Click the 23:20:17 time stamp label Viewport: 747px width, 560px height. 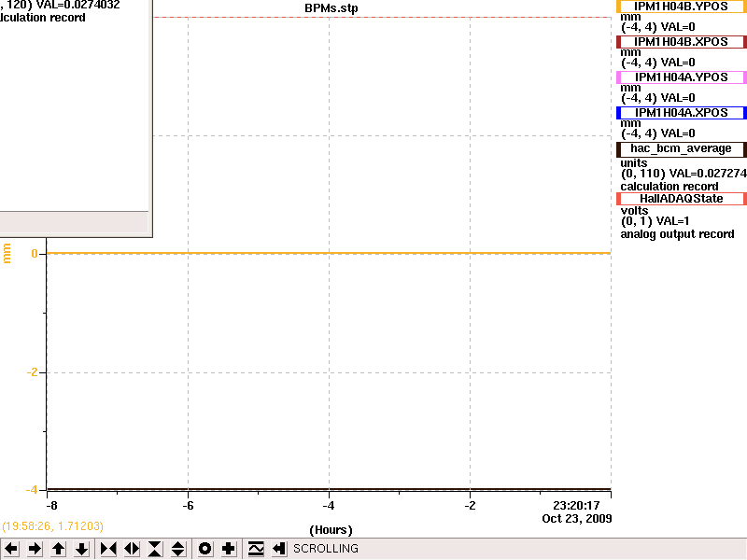tap(576, 505)
